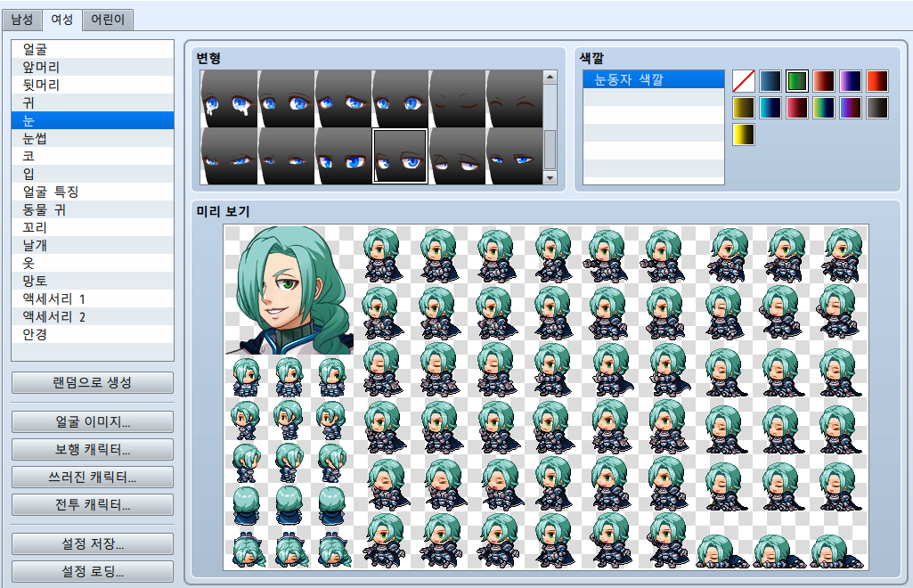Choose the closed upward-curved eyes variation

(514, 99)
